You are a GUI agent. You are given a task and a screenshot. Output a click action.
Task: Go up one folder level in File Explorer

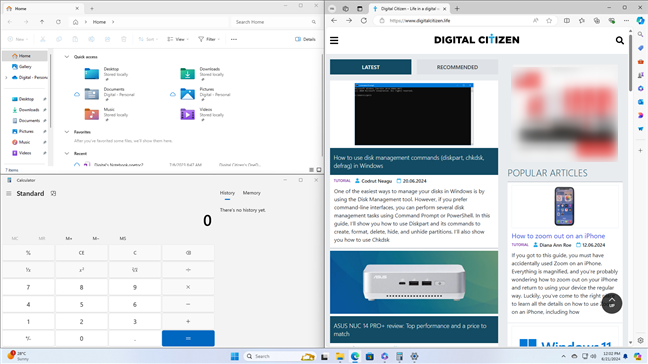(x=42, y=22)
